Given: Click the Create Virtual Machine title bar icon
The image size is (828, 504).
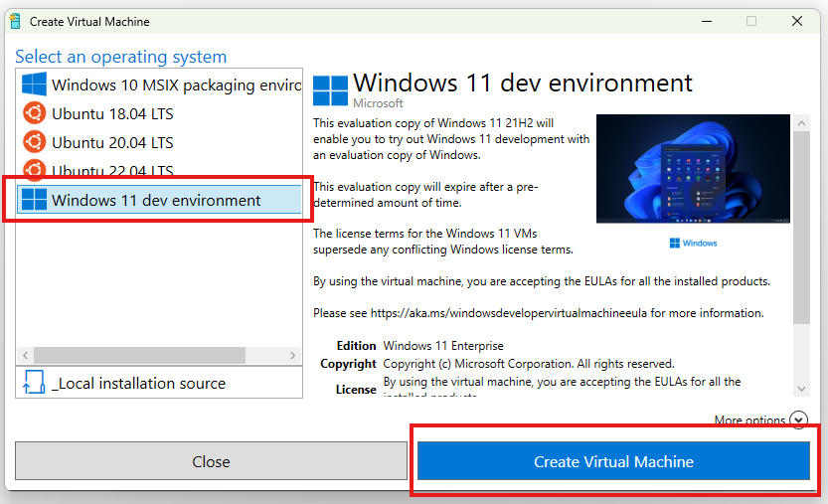Looking at the screenshot, I should coord(15,21).
